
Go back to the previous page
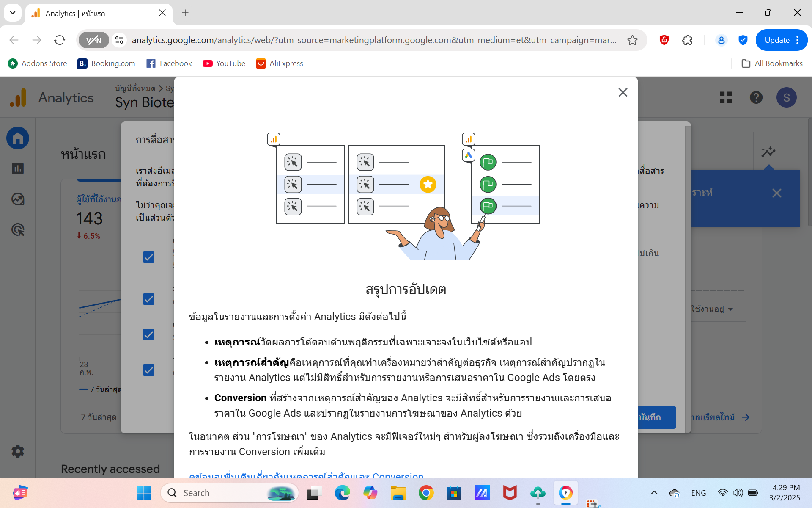pyautogui.click(x=14, y=40)
